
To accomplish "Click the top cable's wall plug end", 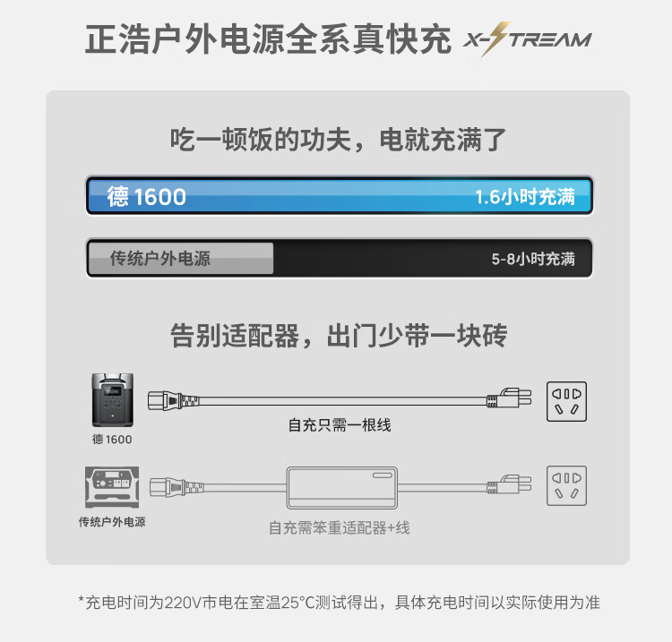I will [509, 398].
